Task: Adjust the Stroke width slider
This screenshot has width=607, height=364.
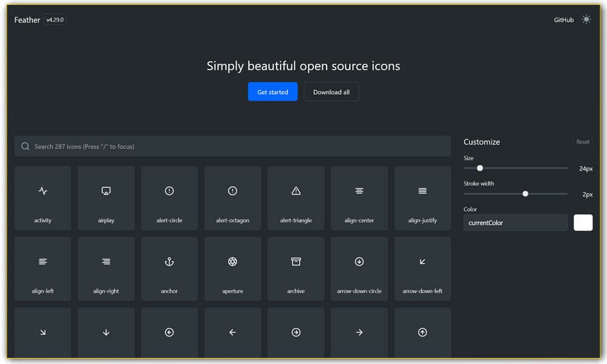Action: (525, 194)
